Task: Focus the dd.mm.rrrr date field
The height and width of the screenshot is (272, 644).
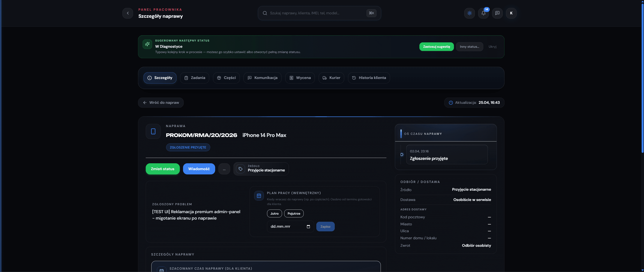Action: [290, 227]
